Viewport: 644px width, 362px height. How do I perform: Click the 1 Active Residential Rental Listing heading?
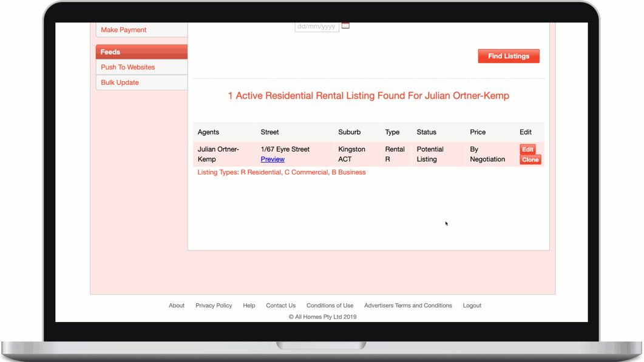click(x=368, y=96)
